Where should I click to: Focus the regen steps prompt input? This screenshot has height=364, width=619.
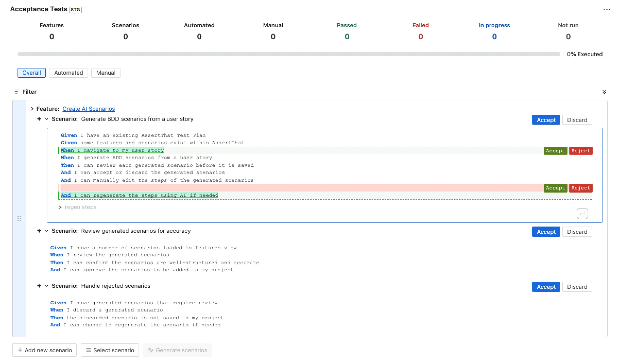click(x=317, y=207)
